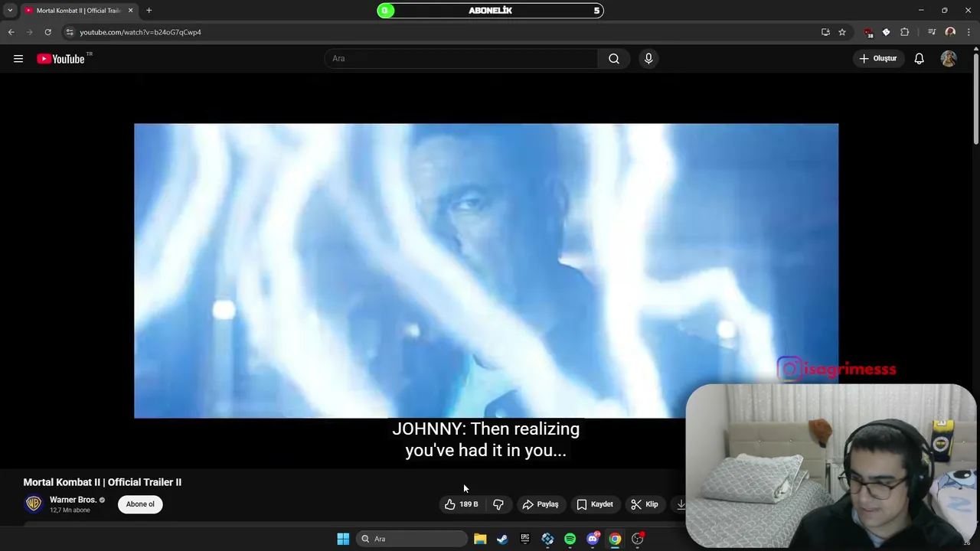
Task: Like the video with thumbs-up 189 B
Action: [x=462, y=504]
